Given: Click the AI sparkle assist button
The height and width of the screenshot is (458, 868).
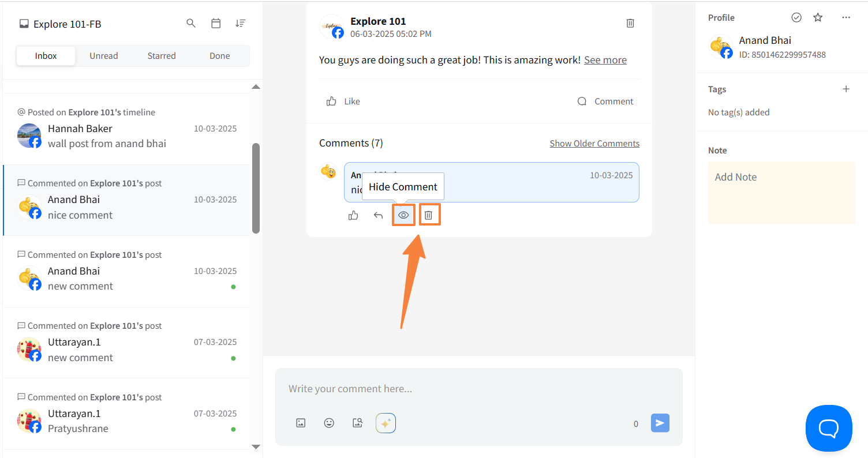Looking at the screenshot, I should (386, 423).
